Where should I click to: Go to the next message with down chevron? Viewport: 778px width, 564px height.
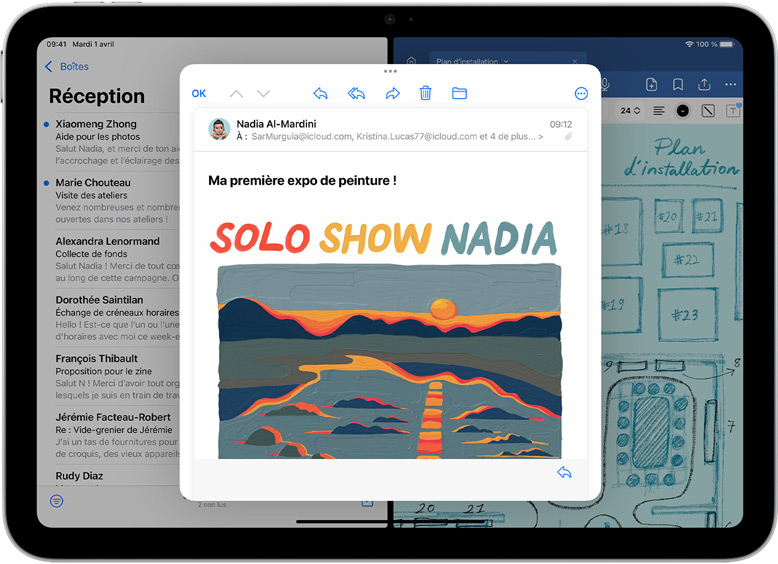[264, 93]
